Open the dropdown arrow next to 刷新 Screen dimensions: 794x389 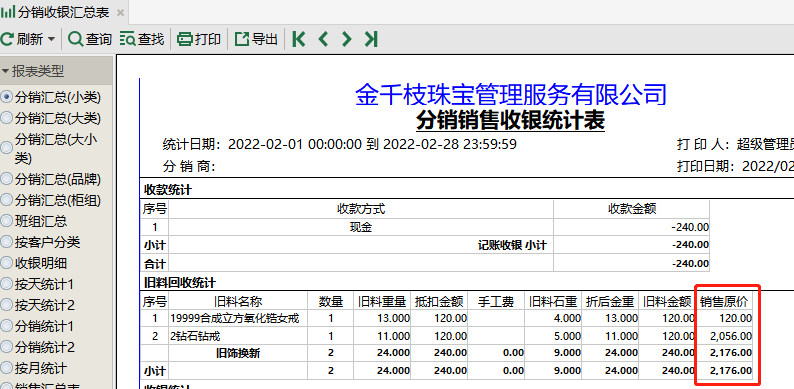click(52, 40)
